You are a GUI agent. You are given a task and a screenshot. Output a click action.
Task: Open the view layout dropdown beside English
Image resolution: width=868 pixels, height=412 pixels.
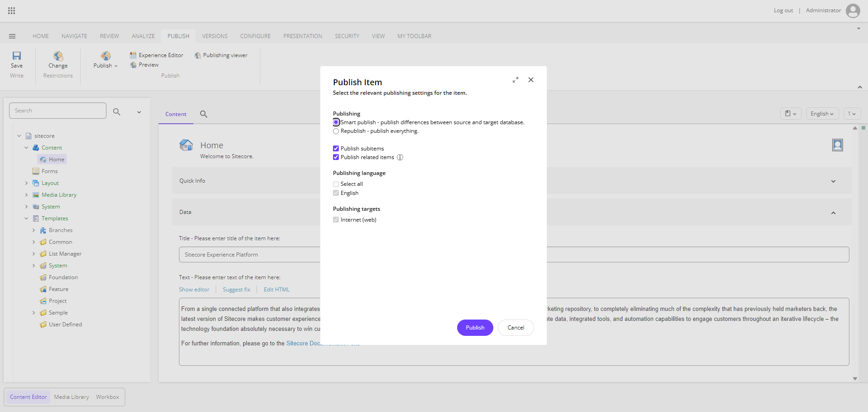coord(791,114)
